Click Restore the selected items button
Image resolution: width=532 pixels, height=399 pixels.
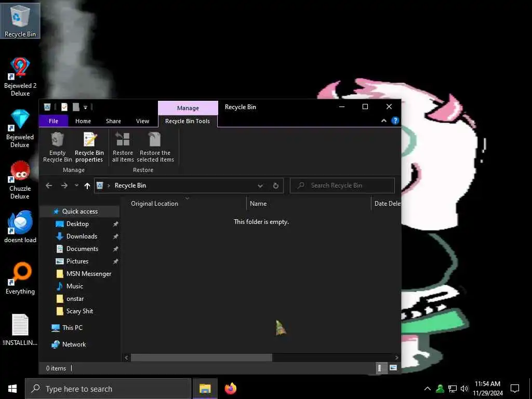click(155, 147)
